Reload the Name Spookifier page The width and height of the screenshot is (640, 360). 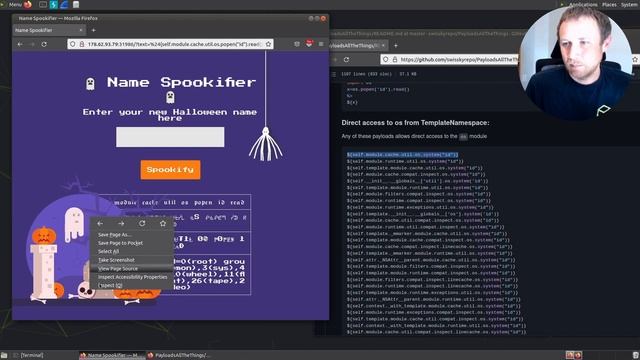(44, 44)
